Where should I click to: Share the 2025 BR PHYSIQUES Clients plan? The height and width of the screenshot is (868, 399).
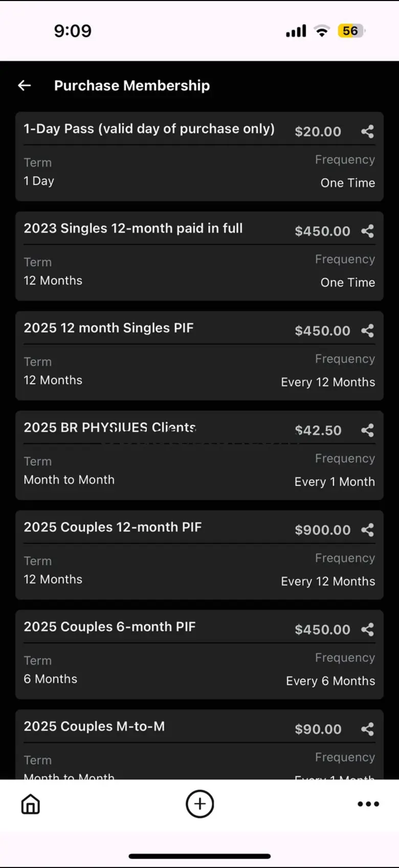[x=367, y=430]
